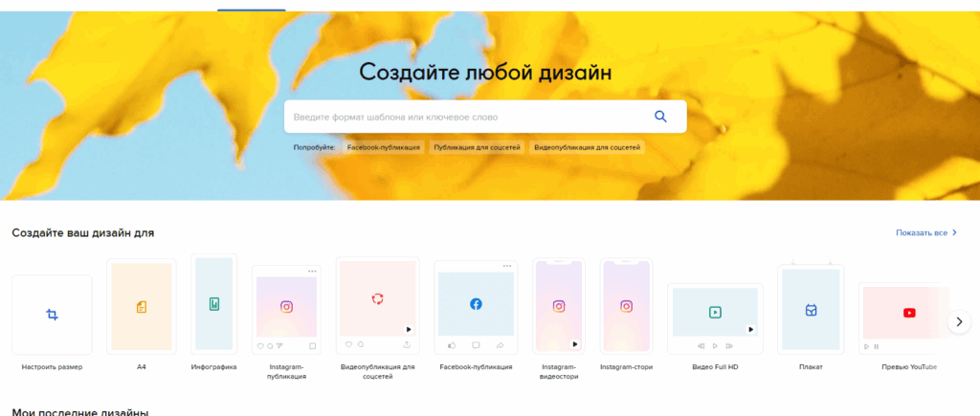The width and height of the screenshot is (980, 416).
Task: Click the green chart icon on Инфографика card
Action: tap(214, 304)
